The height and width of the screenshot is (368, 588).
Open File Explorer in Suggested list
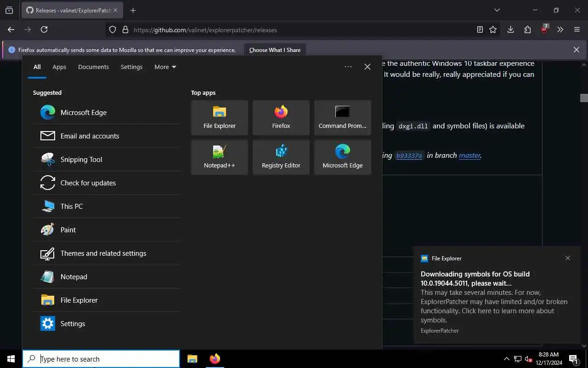pos(107,300)
